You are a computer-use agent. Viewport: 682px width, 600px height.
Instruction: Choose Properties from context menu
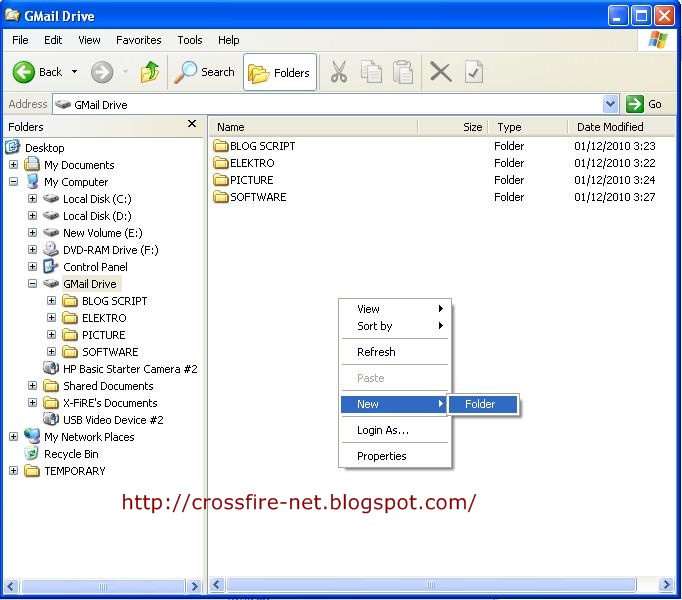[395, 456]
